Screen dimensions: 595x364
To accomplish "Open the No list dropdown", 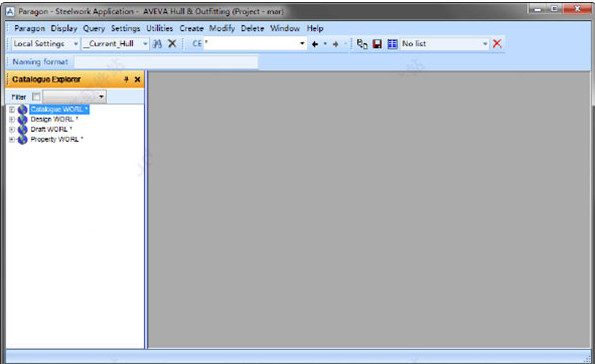I will pyautogui.click(x=485, y=44).
